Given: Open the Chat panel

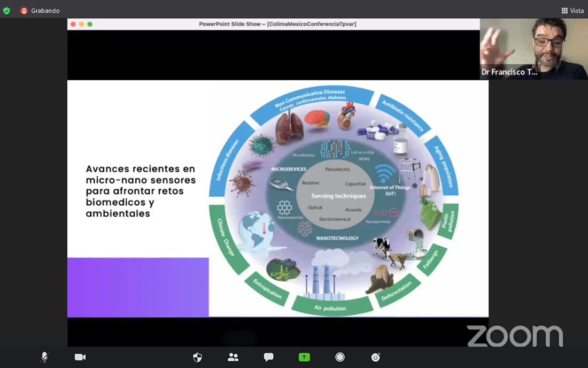Looking at the screenshot, I should 269,357.
